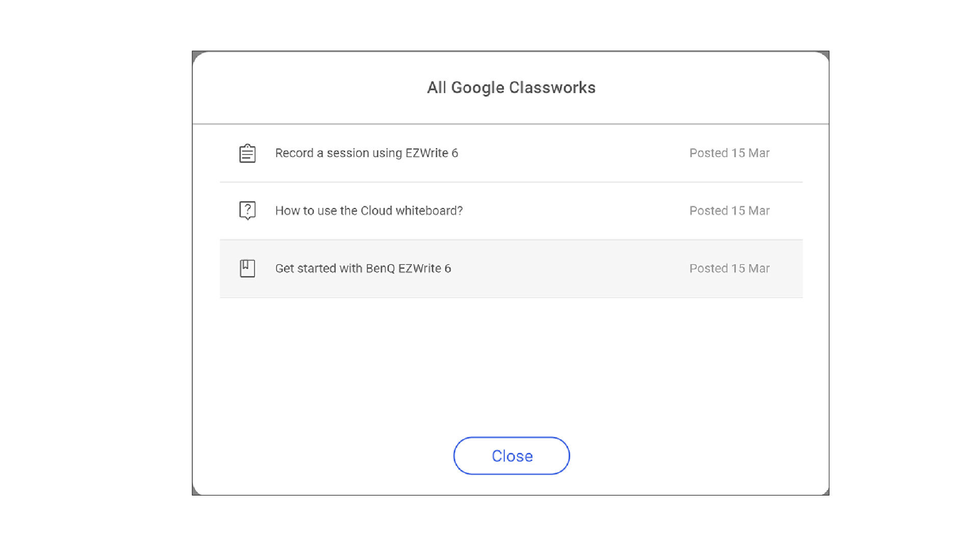
Task: Click the question mark classwork icon
Action: pos(247,211)
